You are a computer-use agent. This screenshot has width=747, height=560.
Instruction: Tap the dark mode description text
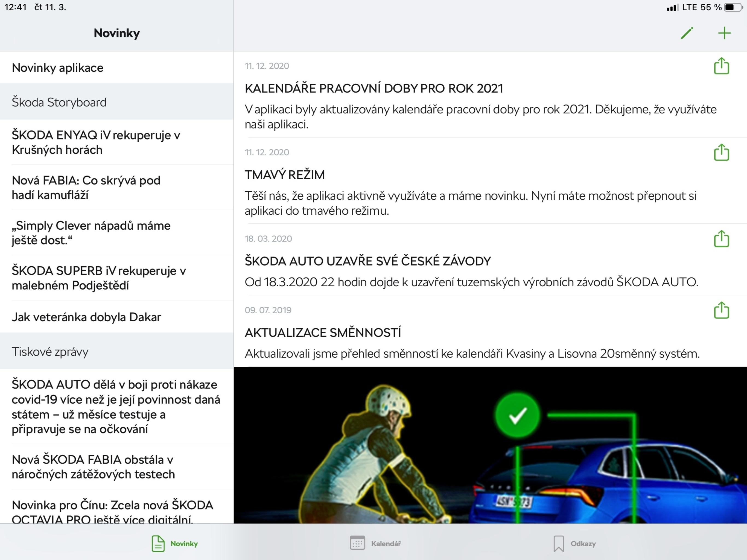click(x=470, y=203)
